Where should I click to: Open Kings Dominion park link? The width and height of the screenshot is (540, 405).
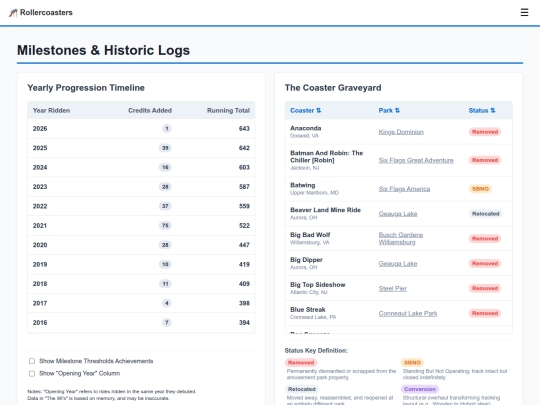[x=401, y=132]
